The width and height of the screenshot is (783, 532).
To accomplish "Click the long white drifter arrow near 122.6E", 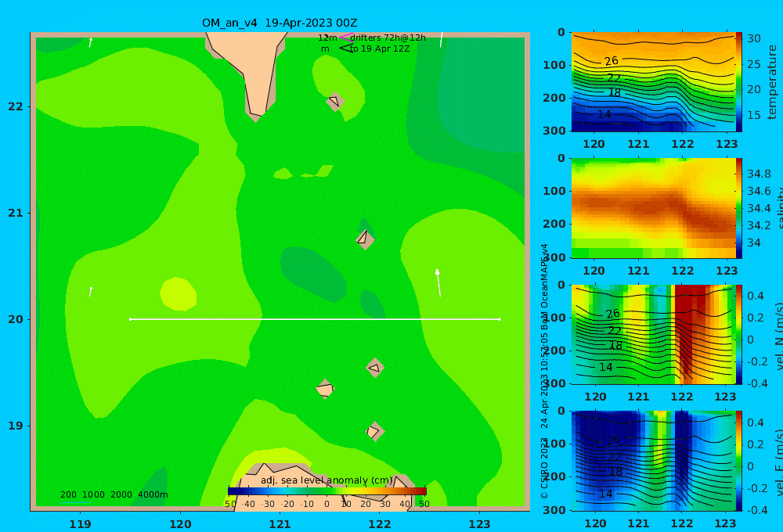I will (x=438, y=282).
